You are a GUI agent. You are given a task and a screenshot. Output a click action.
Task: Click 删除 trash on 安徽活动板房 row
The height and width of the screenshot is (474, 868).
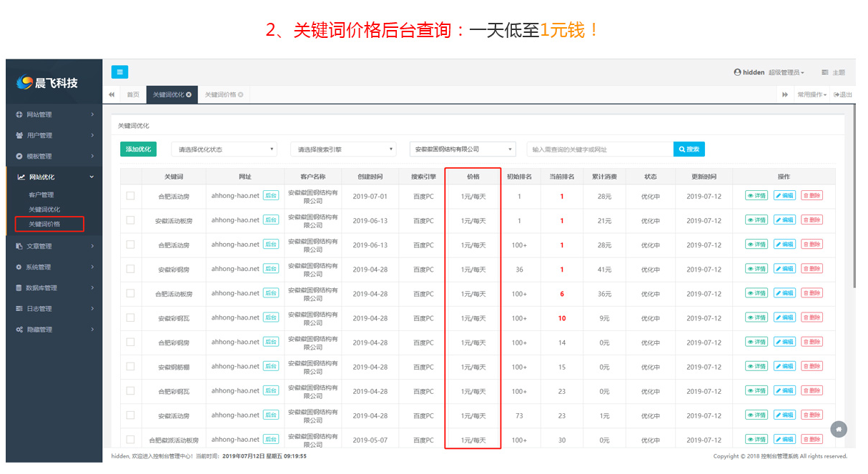click(812, 220)
